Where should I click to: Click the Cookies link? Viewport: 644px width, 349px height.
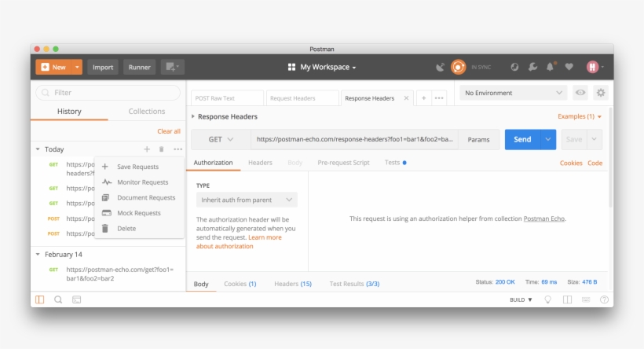coord(571,163)
